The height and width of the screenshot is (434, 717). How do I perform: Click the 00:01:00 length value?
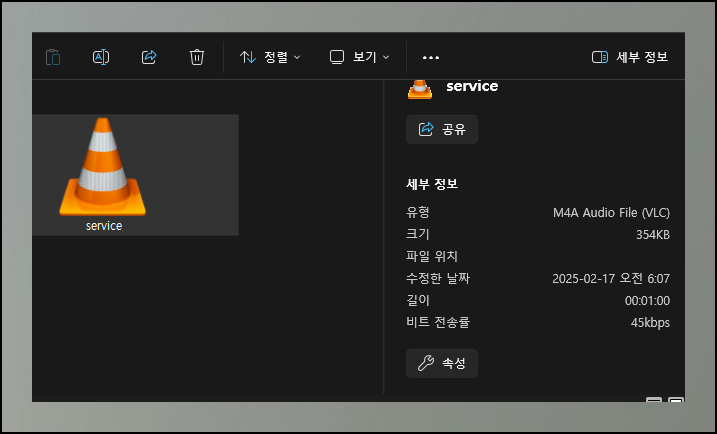647,300
